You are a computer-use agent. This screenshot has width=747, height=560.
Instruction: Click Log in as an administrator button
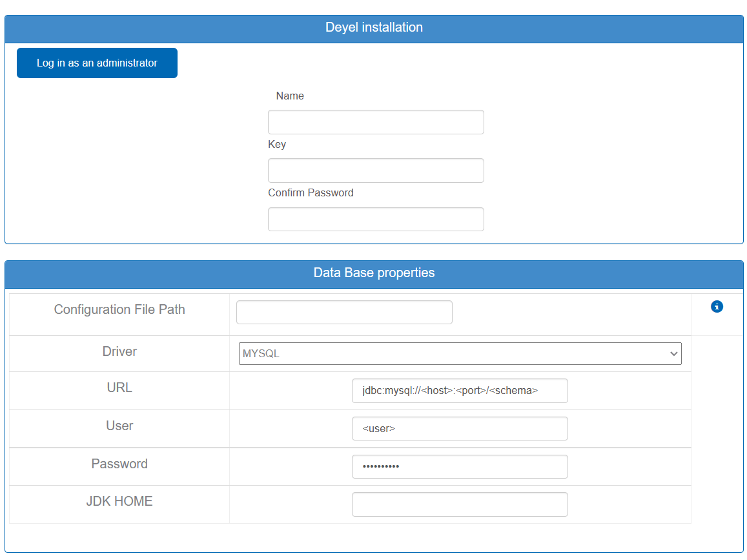point(97,63)
